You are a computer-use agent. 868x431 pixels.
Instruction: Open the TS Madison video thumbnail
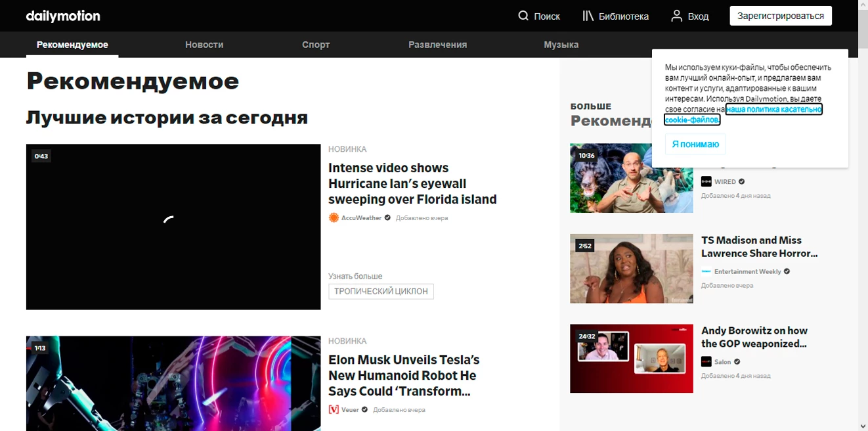pos(632,268)
